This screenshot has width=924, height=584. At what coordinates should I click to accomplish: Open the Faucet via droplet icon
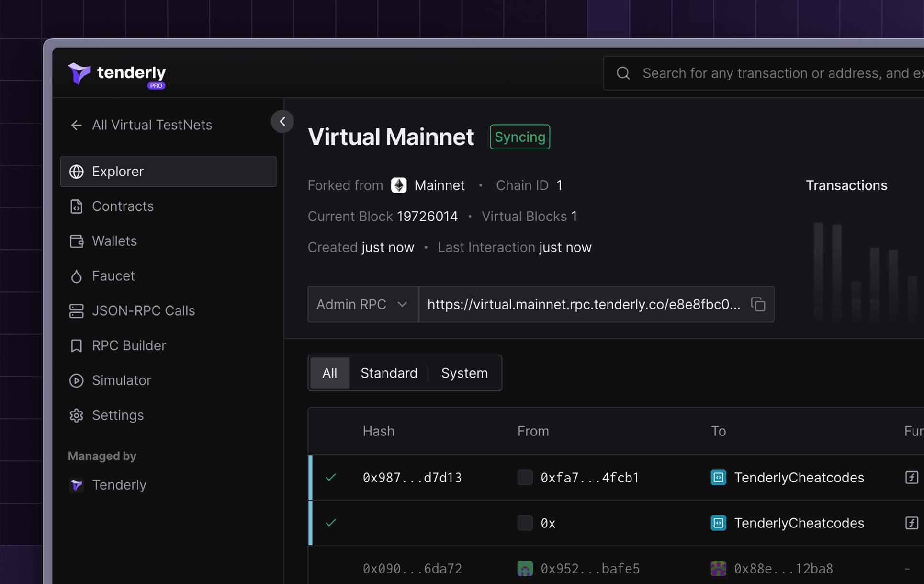click(77, 276)
